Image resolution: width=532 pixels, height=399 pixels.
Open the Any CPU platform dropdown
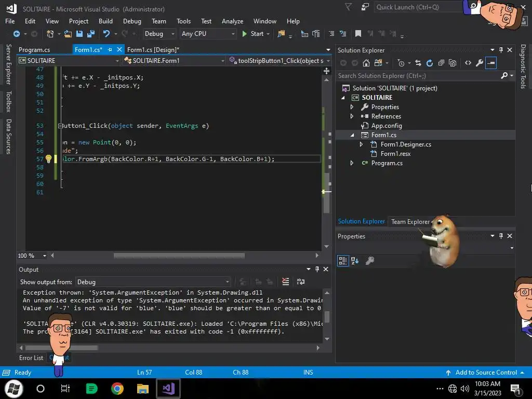click(208, 34)
